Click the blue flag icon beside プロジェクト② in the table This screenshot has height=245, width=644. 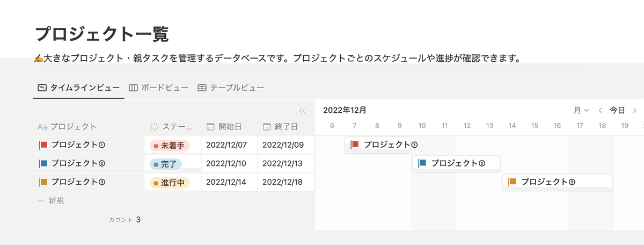click(43, 163)
